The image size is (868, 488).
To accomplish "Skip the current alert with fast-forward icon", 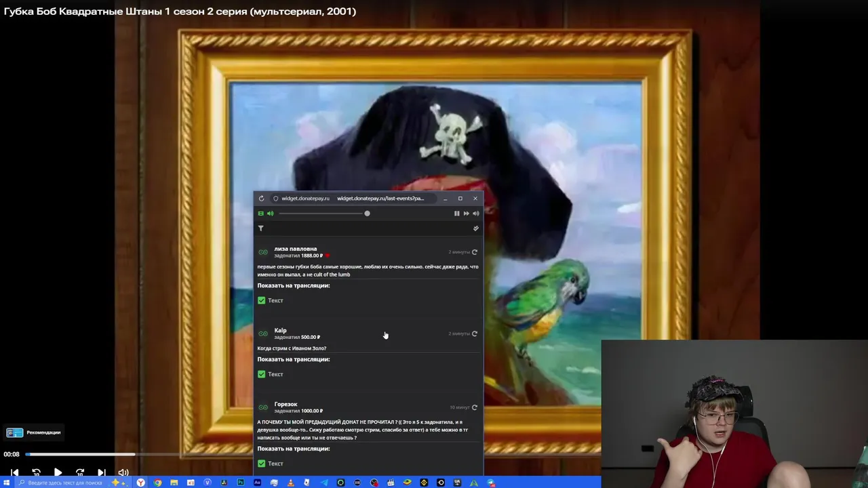I will [466, 213].
